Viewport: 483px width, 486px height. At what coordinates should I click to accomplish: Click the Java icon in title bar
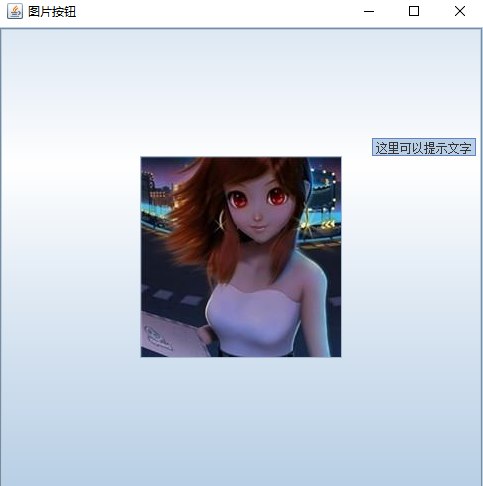(x=15, y=11)
